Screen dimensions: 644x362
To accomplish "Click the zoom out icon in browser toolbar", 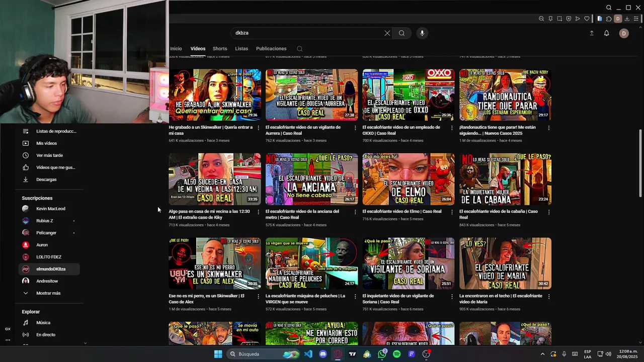I will tap(541, 19).
